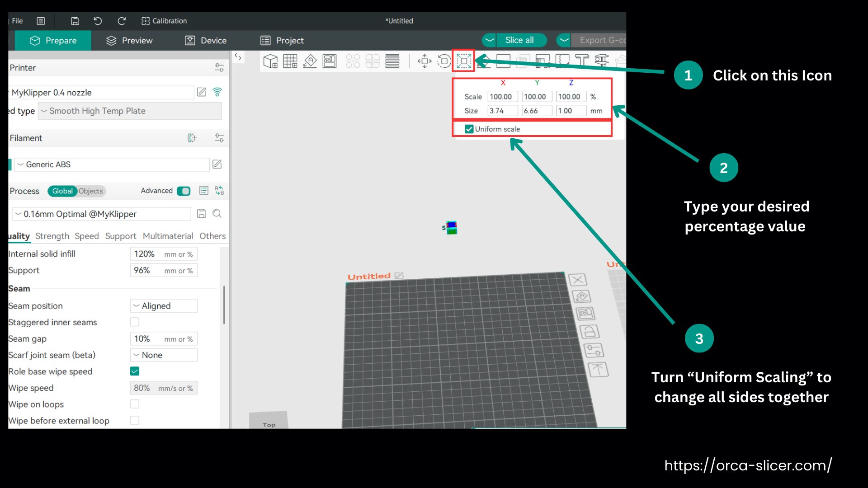This screenshot has width=868, height=488.
Task: Click the Redo arrow icon
Action: pyautogui.click(x=122, y=21)
